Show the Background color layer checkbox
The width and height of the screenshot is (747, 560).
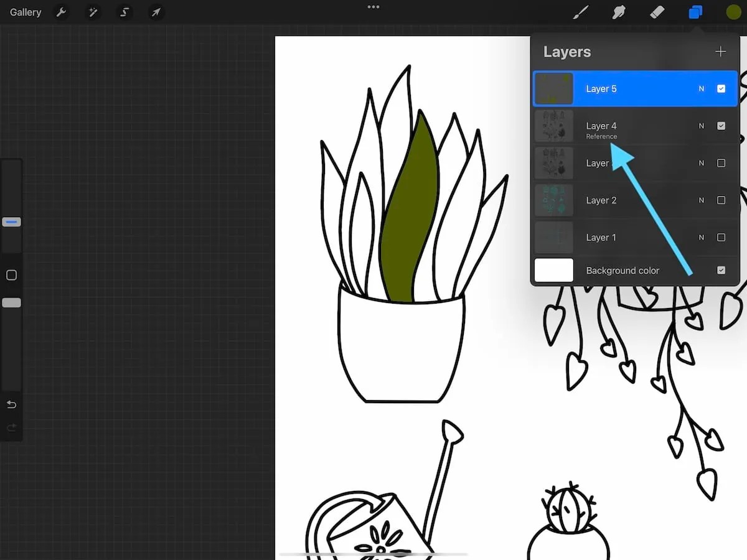coord(721,270)
